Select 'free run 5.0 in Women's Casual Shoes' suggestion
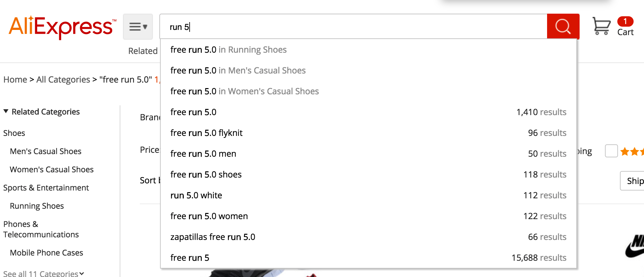Image resolution: width=644 pixels, height=277 pixels. coord(369,91)
